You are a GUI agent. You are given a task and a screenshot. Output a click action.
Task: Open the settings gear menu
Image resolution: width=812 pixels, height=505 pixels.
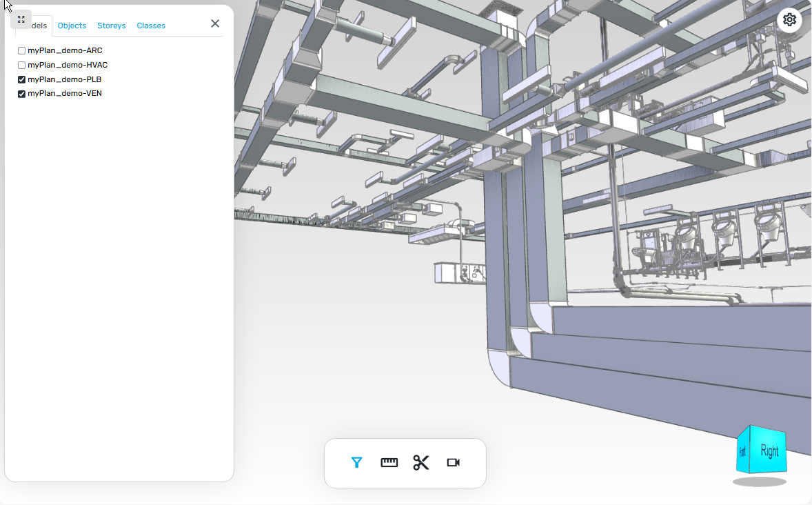tap(789, 20)
